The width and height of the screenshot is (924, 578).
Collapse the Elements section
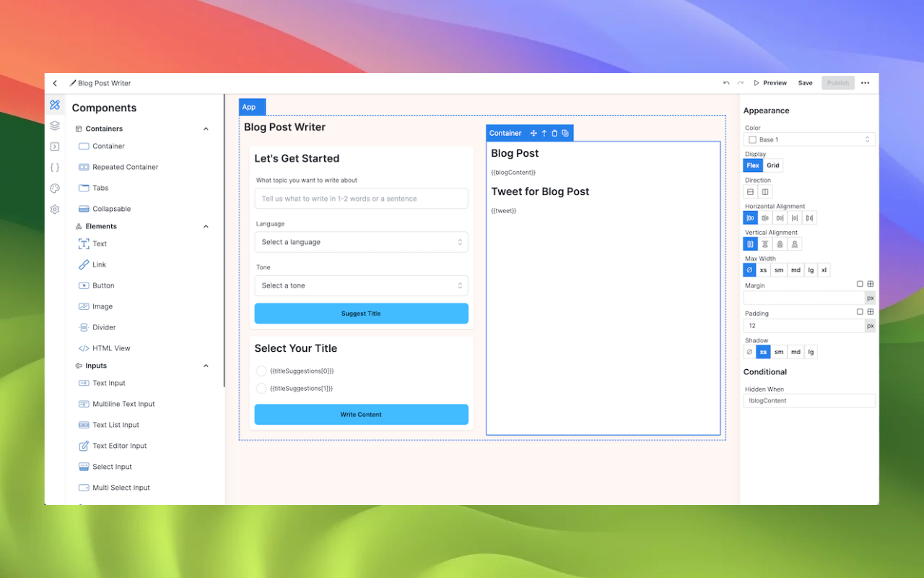tap(206, 225)
